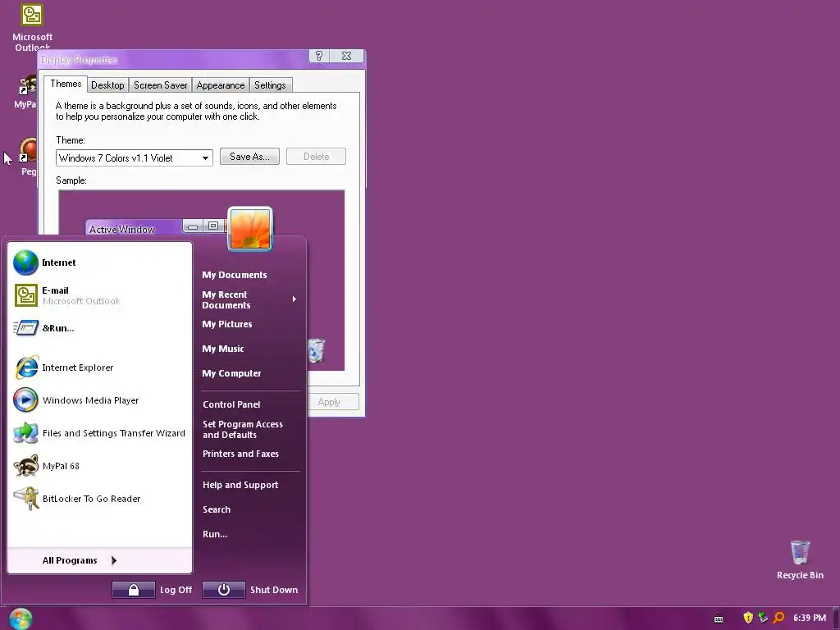Open Files and Settings Transfer Wizard icon
Image resolution: width=840 pixels, height=630 pixels.
[x=25, y=433]
